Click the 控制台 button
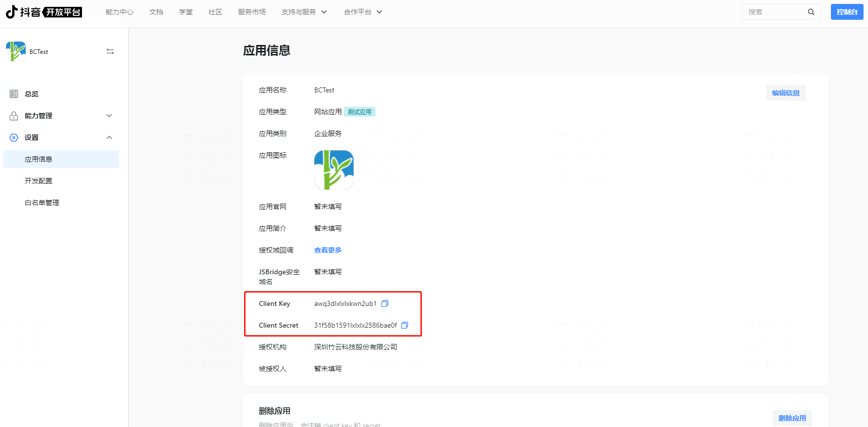868x427 pixels. 847,12
